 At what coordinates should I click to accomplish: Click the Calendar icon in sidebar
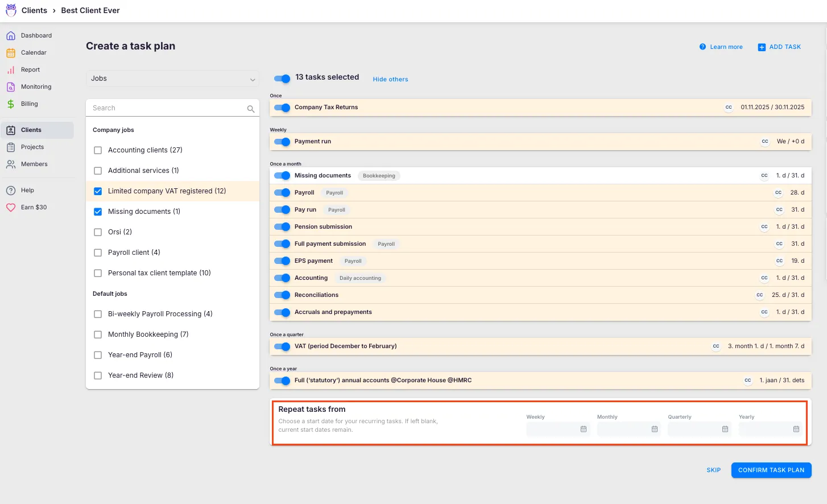[x=11, y=53]
